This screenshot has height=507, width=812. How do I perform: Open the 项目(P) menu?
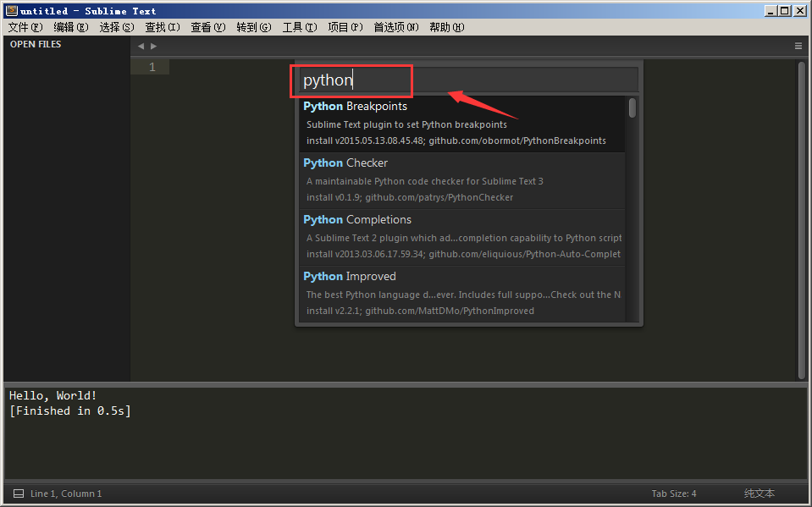345,27
